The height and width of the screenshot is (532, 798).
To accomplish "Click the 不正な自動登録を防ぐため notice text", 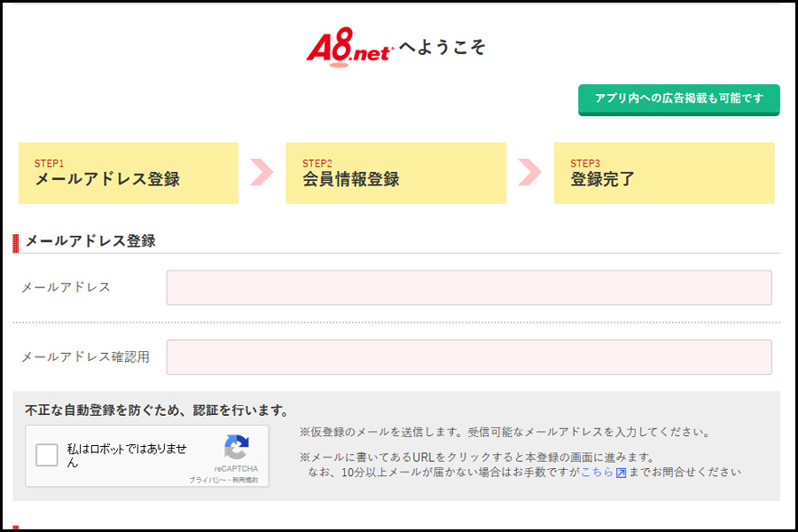I will [158, 411].
